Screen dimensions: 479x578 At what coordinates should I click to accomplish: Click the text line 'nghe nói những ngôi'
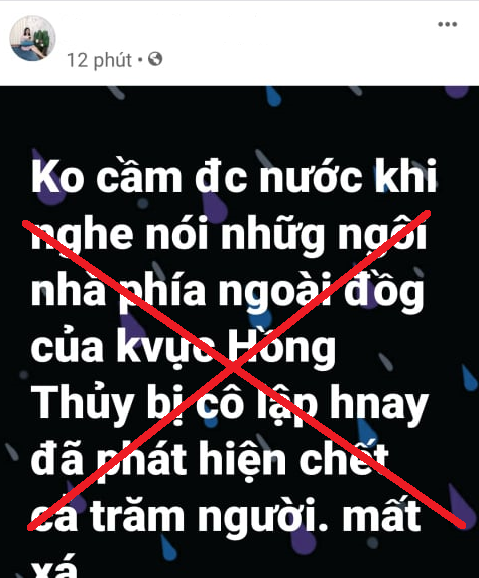(229, 235)
